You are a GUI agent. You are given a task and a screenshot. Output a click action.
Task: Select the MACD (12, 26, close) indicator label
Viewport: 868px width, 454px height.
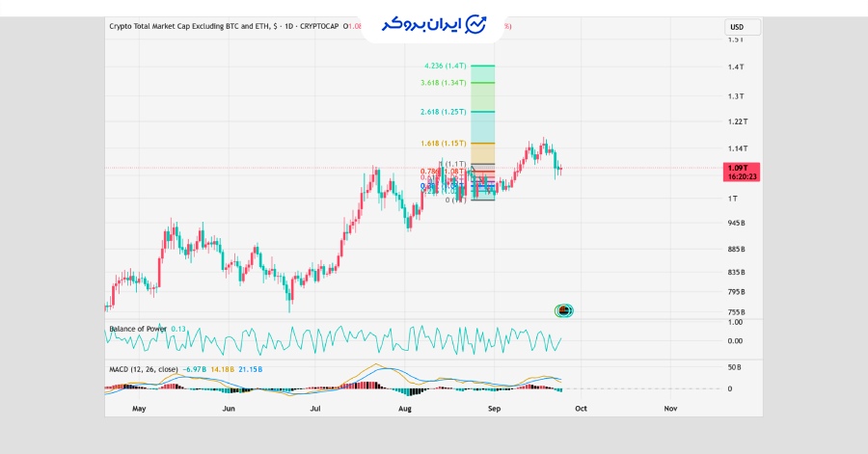pyautogui.click(x=143, y=369)
